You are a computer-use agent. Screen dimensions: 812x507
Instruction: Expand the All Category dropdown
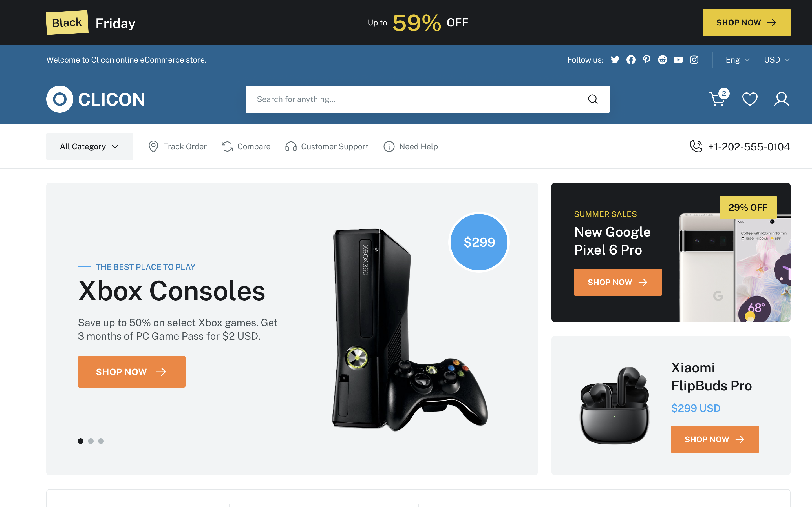pyautogui.click(x=90, y=146)
